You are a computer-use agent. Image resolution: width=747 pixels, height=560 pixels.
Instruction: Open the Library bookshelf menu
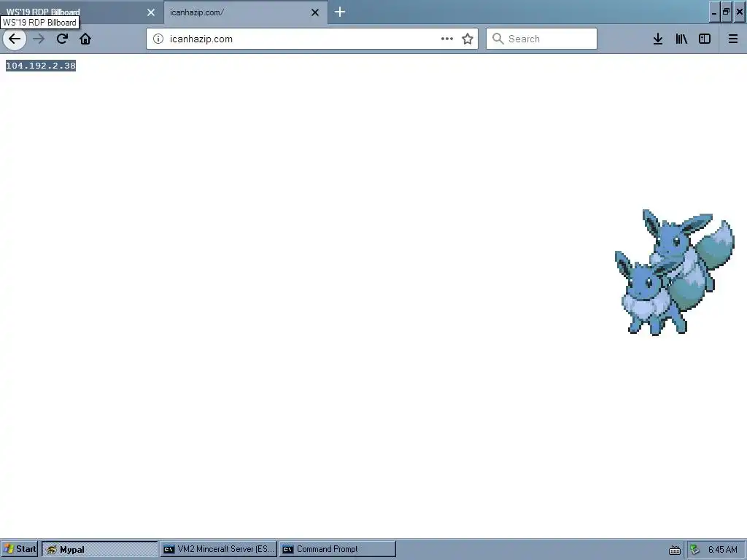pyautogui.click(x=681, y=39)
